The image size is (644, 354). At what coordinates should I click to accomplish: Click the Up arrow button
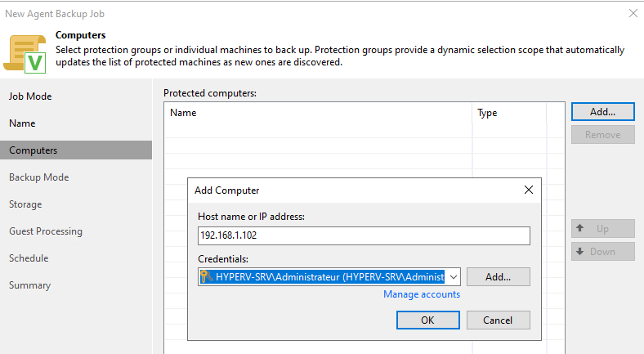click(x=602, y=228)
